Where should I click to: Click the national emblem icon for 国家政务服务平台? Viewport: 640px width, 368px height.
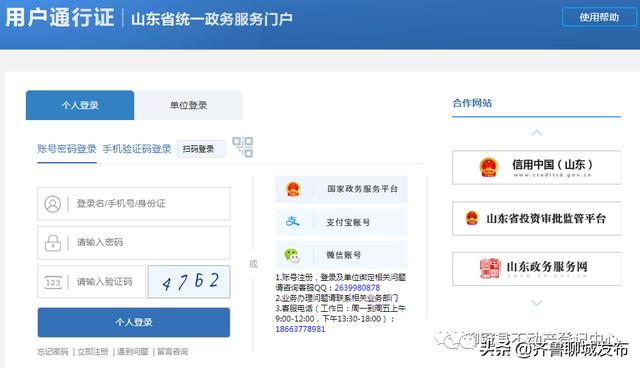point(293,189)
